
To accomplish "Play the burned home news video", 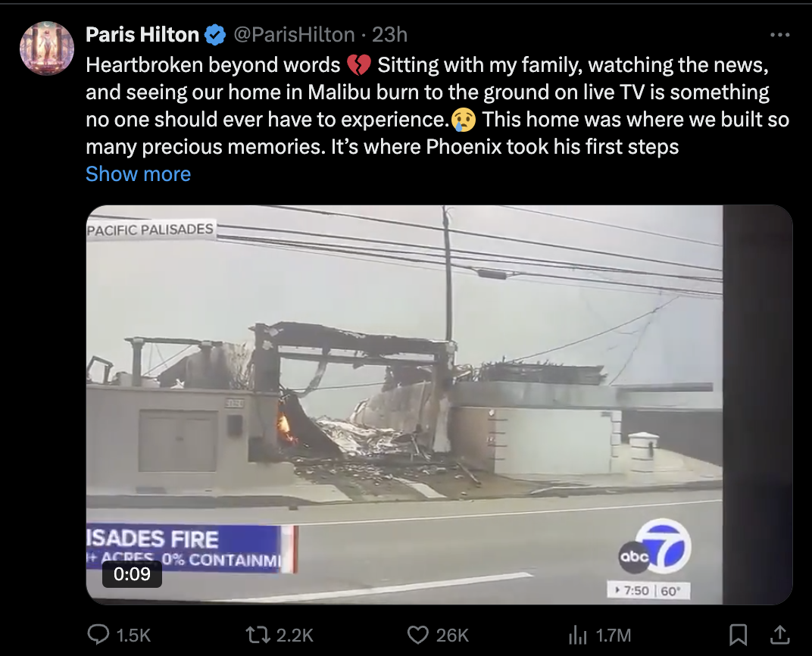I will 439,405.
